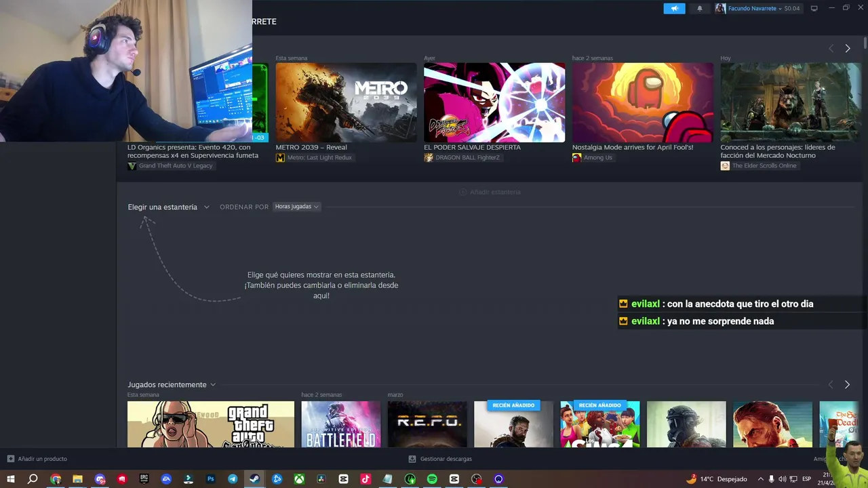This screenshot has height=488, width=868.
Task: Open File Explorer from taskbar
Action: [77, 479]
